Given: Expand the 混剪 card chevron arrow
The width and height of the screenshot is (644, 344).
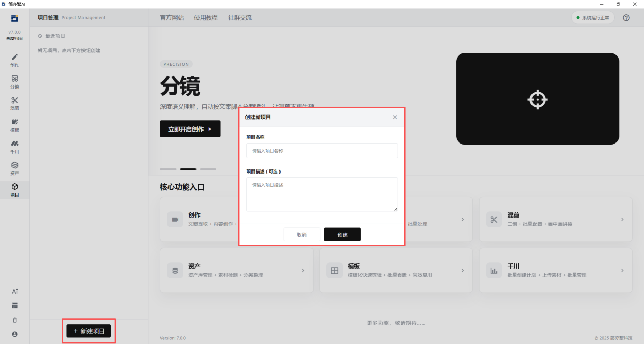Looking at the screenshot, I should pos(622,219).
